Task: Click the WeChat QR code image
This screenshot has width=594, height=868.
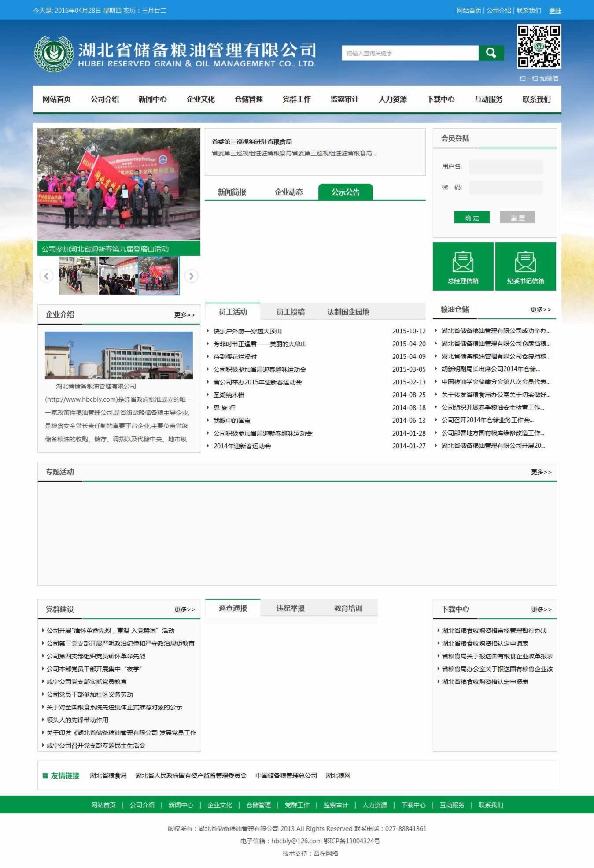Action: (x=539, y=46)
